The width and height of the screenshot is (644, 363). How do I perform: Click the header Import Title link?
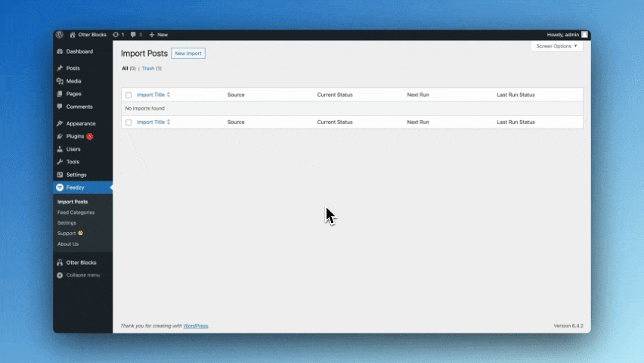point(150,95)
